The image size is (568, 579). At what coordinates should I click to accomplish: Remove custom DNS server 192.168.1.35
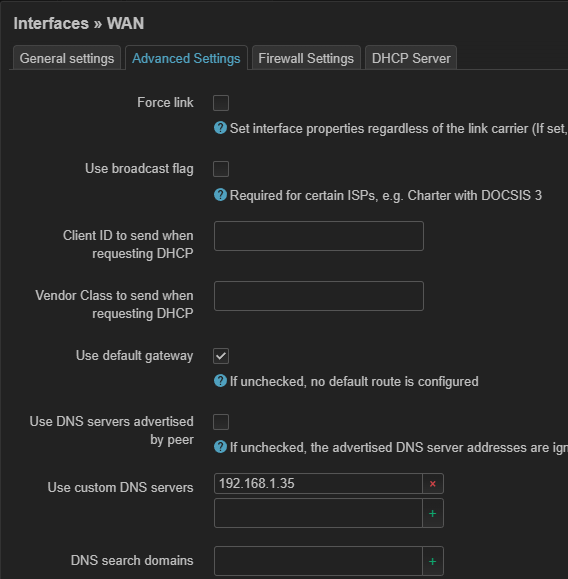click(x=433, y=484)
